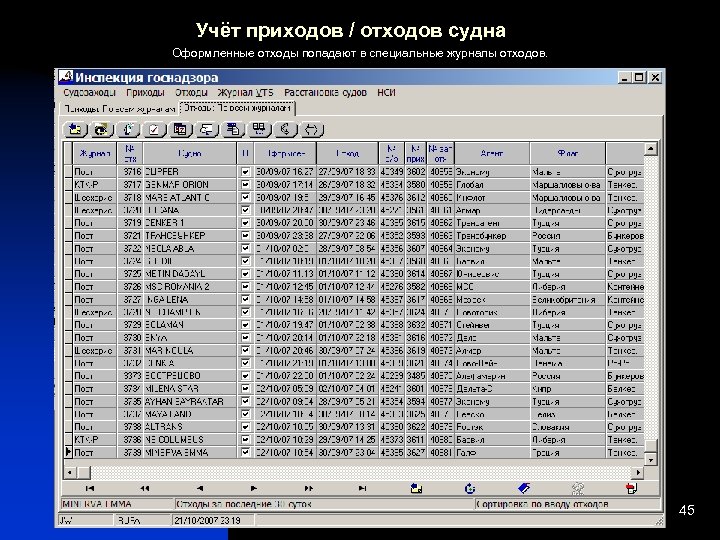Click the two linked windows toolbar icon
Screen dimensions: 720x540
tap(259, 130)
